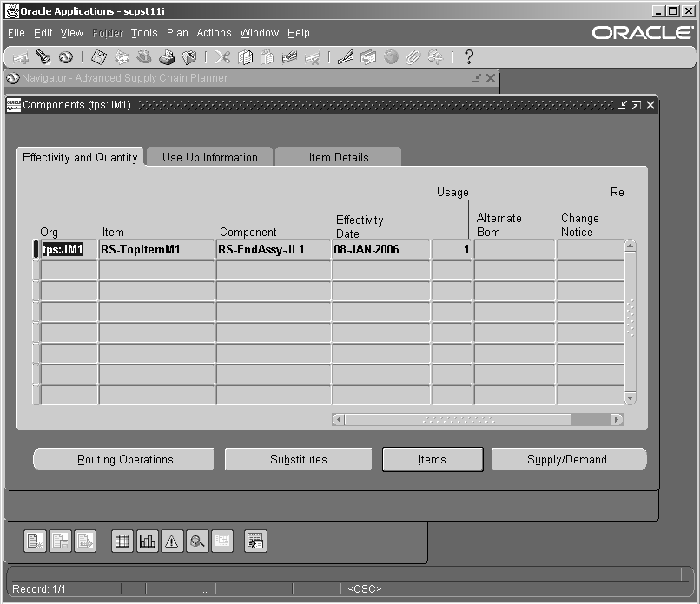Screen dimensions: 700x604
Task: Click the first row record indicator
Action: point(36,249)
